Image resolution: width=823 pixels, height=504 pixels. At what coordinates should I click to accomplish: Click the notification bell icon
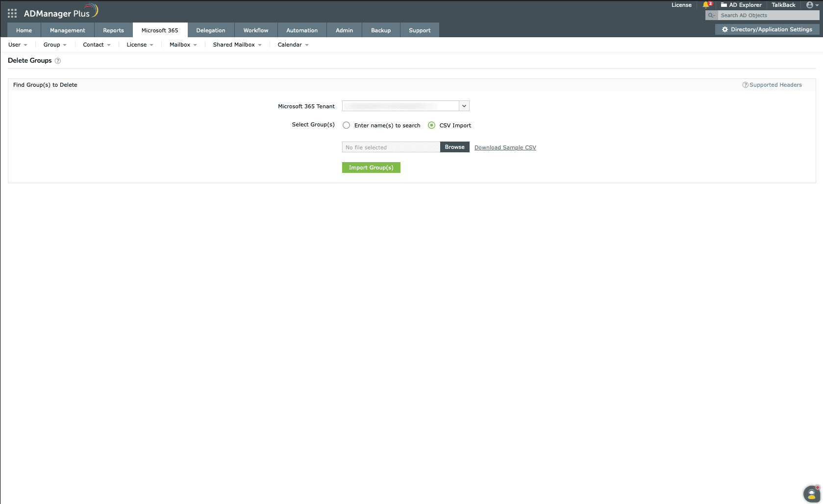pos(706,5)
